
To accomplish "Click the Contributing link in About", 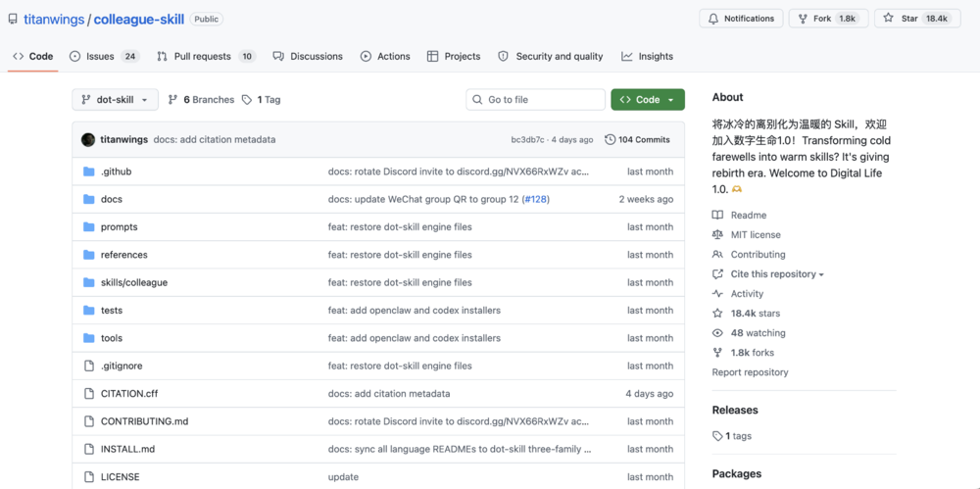I will (759, 255).
